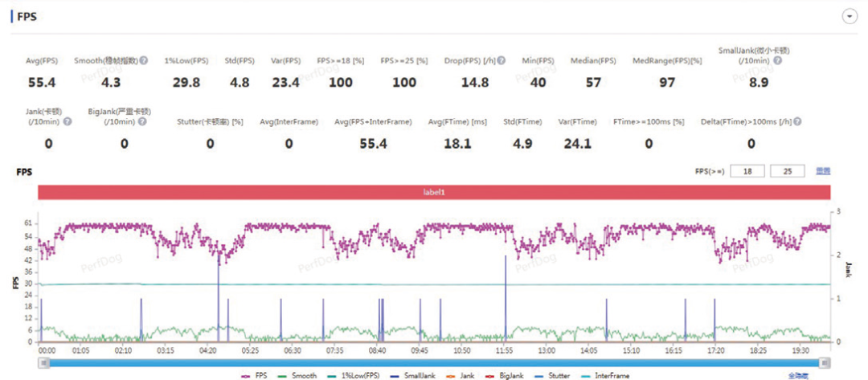Open help icon beside Delta(FTime)>100ms
The width and height of the screenshot is (868, 380).
[x=797, y=121]
